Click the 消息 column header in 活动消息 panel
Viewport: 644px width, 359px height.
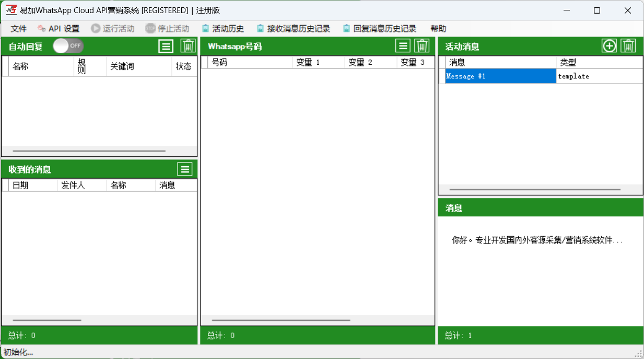(501, 63)
